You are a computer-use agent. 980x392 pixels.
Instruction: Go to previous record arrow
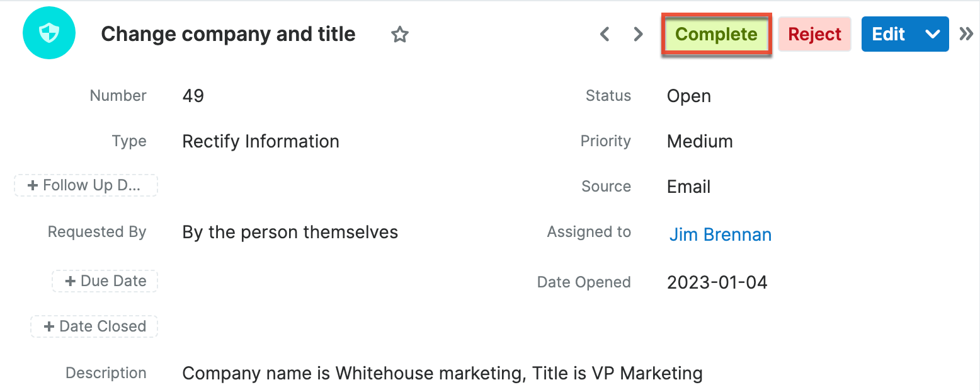coord(605,34)
